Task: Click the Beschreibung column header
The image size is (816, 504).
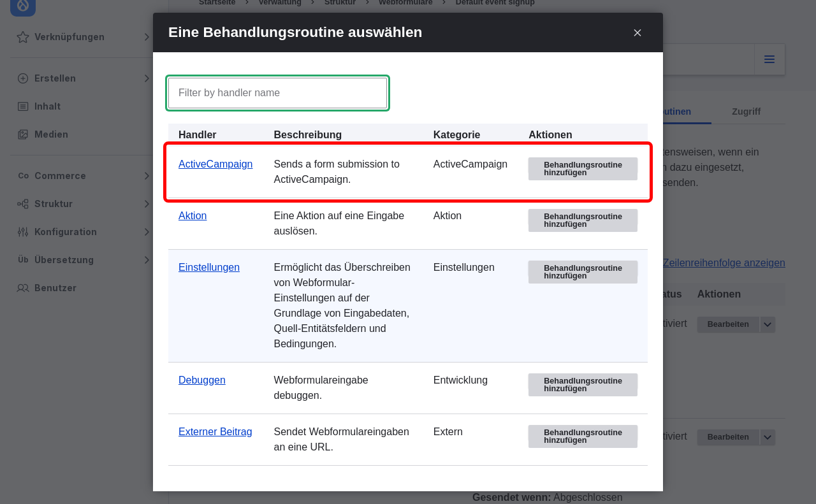Action: tap(308, 134)
